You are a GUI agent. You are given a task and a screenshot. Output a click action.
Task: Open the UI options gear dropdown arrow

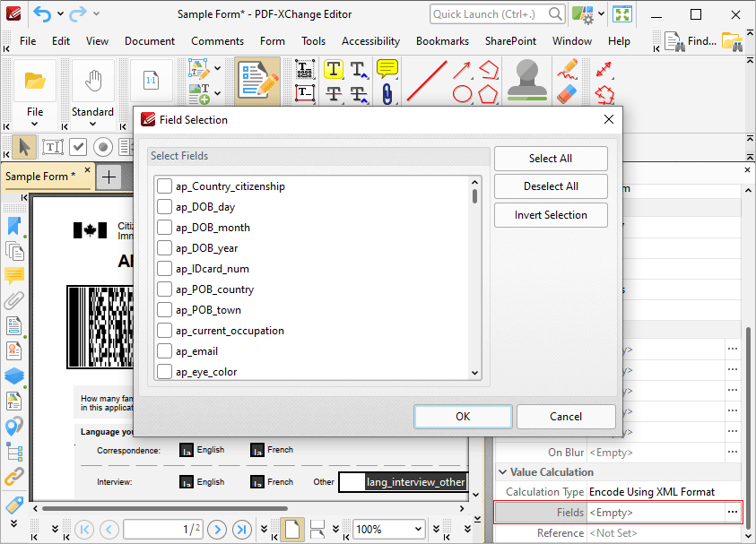[601, 14]
